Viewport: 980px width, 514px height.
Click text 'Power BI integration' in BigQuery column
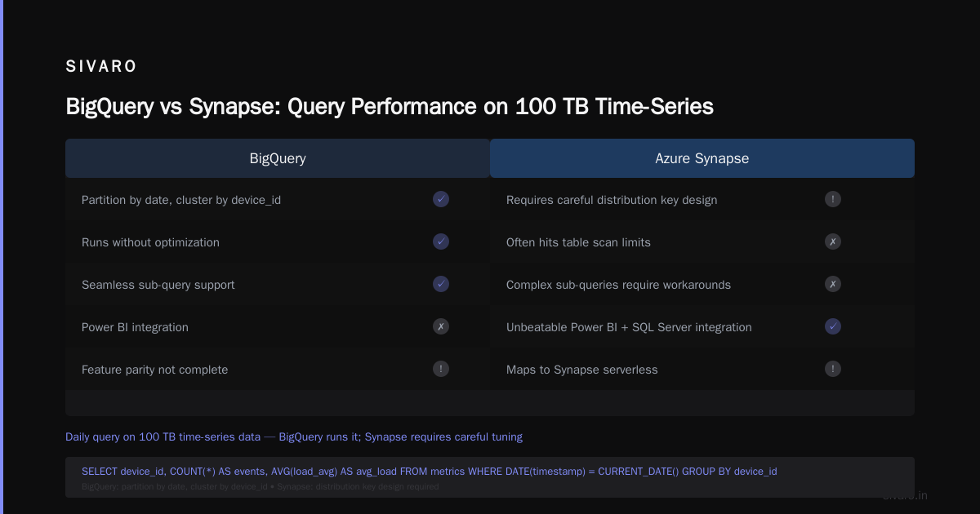pos(135,327)
